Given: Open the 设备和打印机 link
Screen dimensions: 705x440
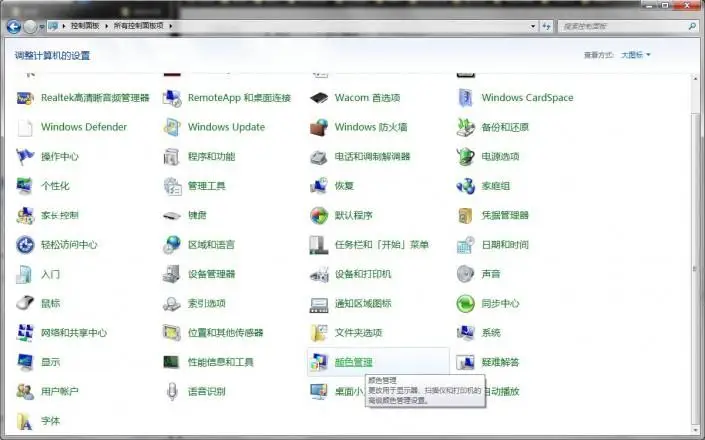Looking at the screenshot, I should point(363,274).
